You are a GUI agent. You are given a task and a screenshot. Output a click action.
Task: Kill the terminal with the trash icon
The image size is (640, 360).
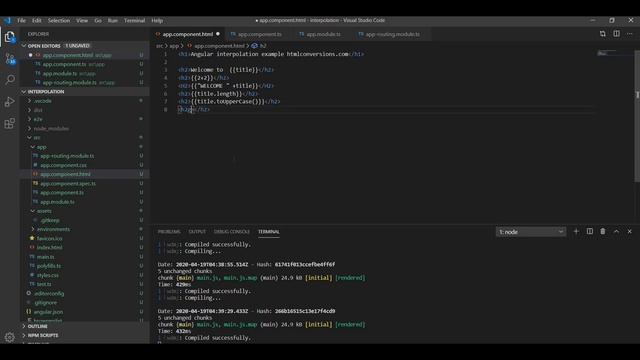point(603,231)
